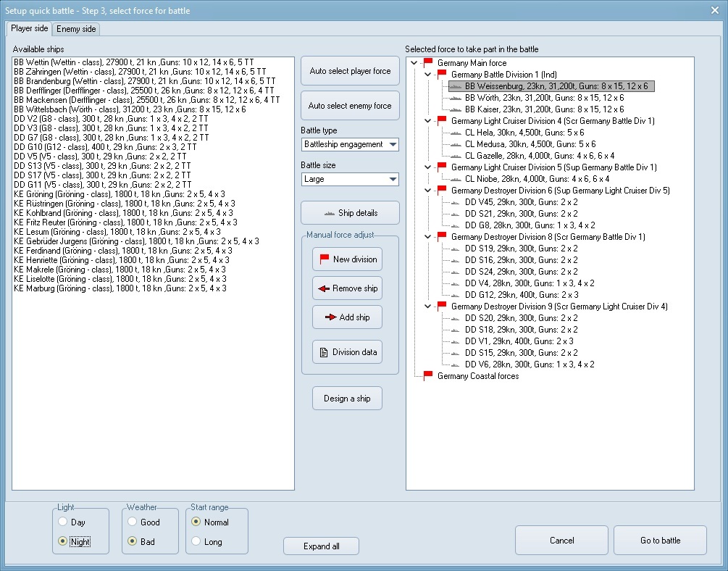Switch to the Enemy side tab
The image size is (728, 571).
coord(78,29)
